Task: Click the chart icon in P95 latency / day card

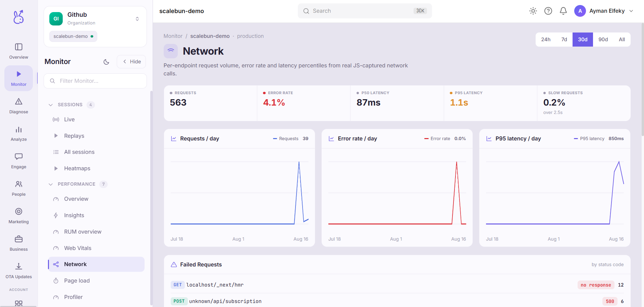Action: click(x=489, y=138)
